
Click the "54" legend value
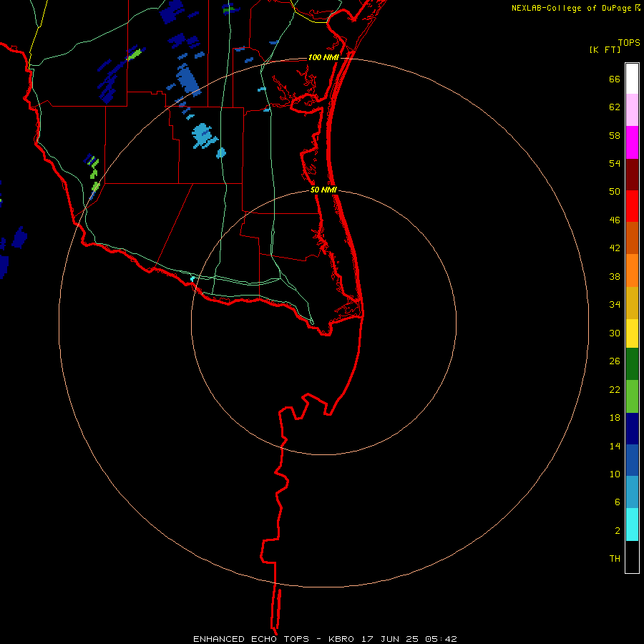(x=615, y=163)
